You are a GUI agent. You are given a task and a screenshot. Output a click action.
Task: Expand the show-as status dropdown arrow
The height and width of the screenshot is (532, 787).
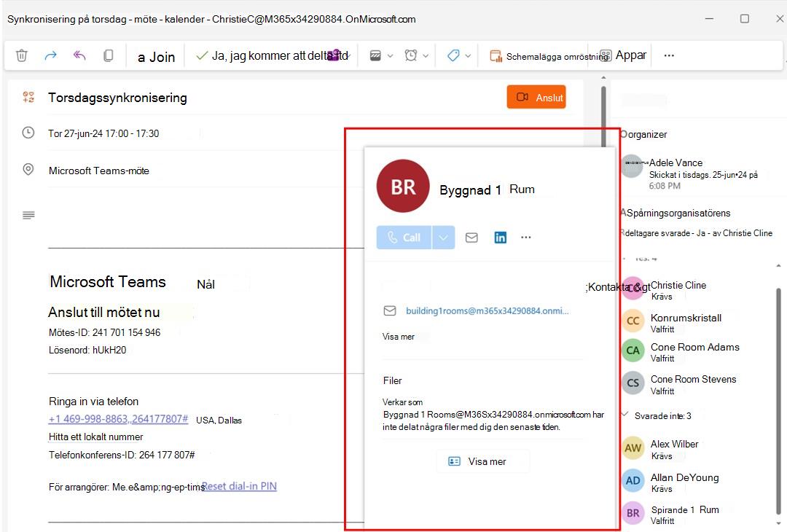390,55
